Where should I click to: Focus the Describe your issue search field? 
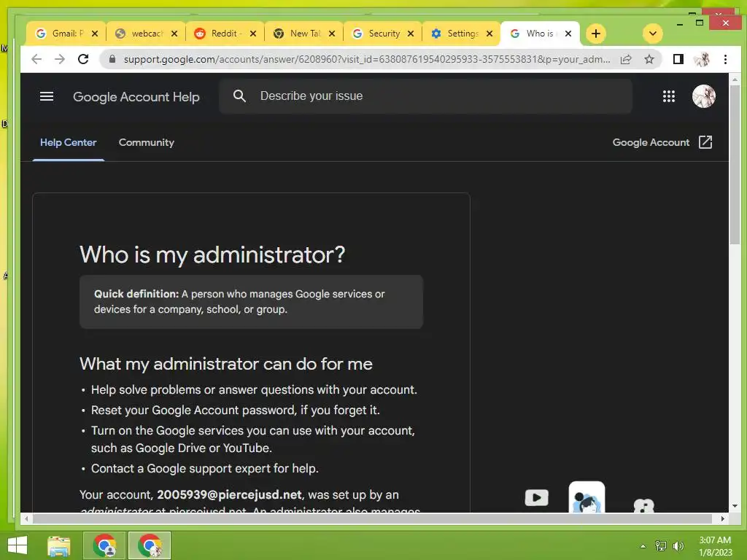pyautogui.click(x=425, y=96)
